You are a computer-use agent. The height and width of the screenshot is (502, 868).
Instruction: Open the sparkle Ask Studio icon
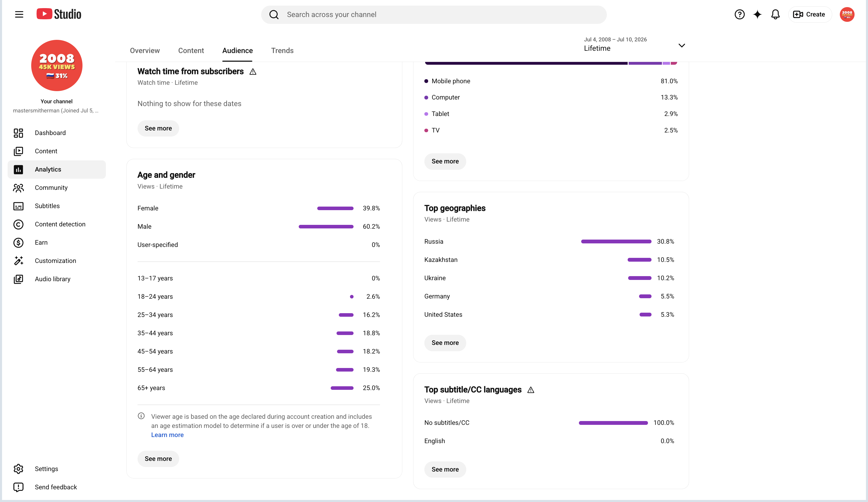[x=757, y=14]
